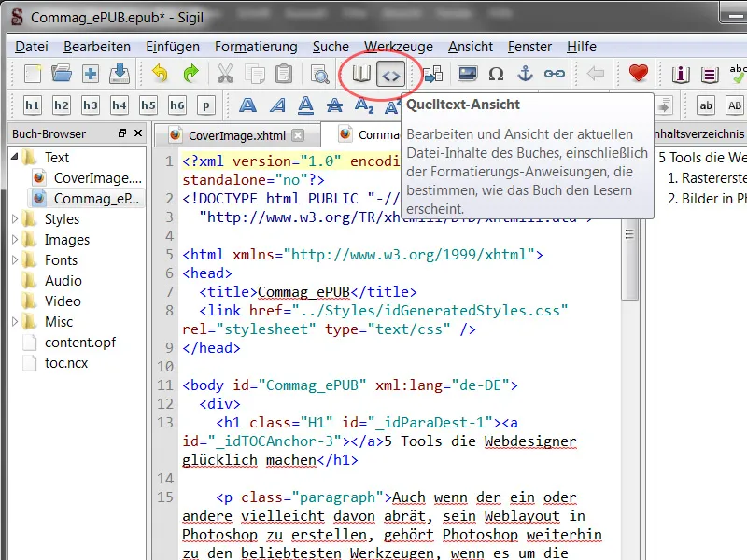Screen dimensions: 747x560
Task: Apply Heading 4 with the h4 button
Action: (120, 105)
